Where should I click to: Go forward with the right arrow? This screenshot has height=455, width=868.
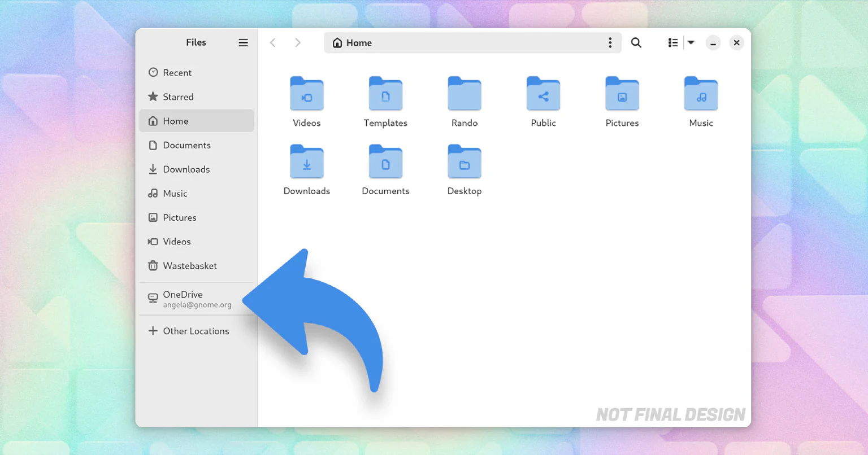coord(298,43)
